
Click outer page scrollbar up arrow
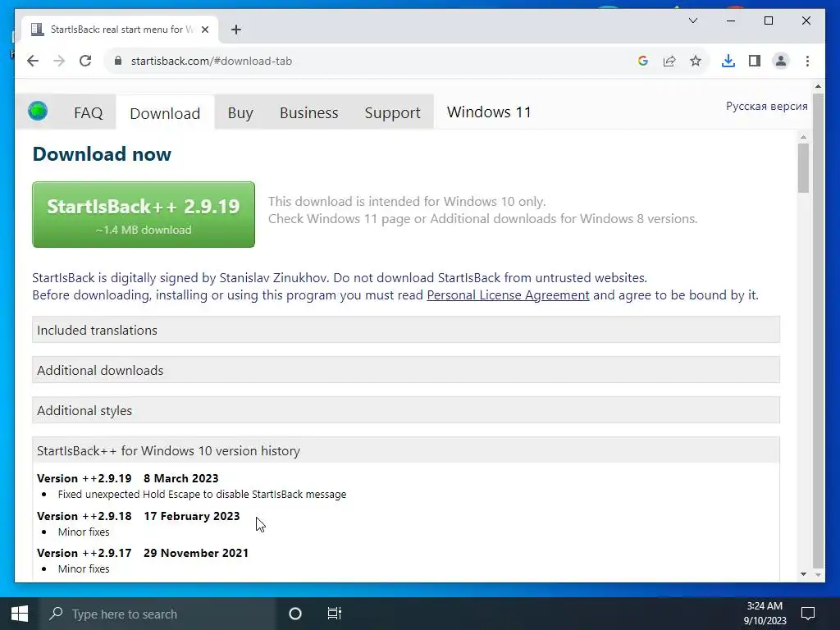818,85
